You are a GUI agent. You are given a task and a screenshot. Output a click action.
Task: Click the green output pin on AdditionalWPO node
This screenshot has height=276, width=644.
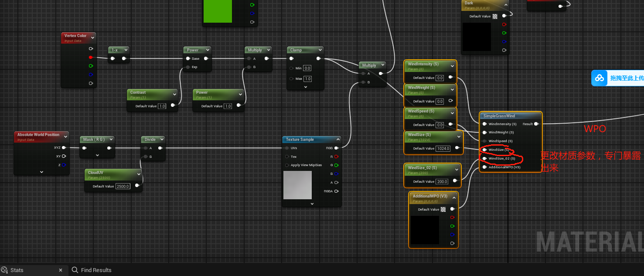[x=452, y=226]
